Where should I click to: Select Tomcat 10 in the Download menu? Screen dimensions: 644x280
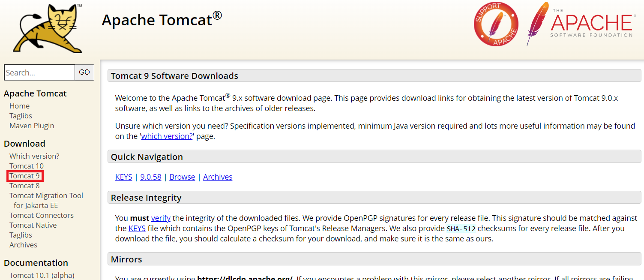click(x=27, y=166)
